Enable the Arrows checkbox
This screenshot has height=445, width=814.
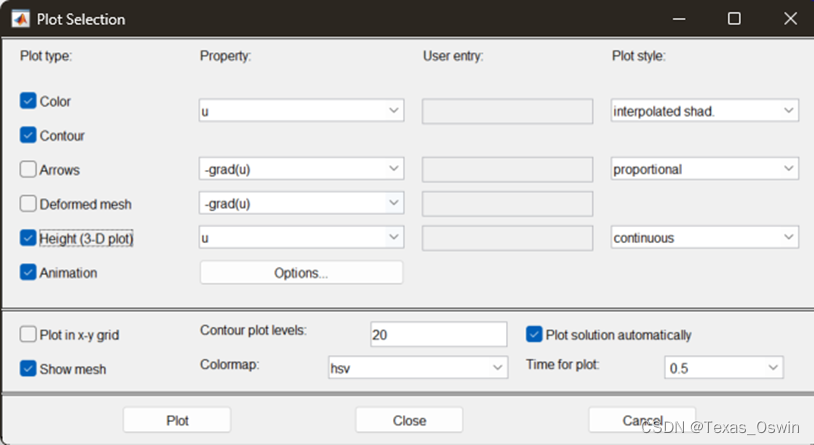pyautogui.click(x=28, y=169)
